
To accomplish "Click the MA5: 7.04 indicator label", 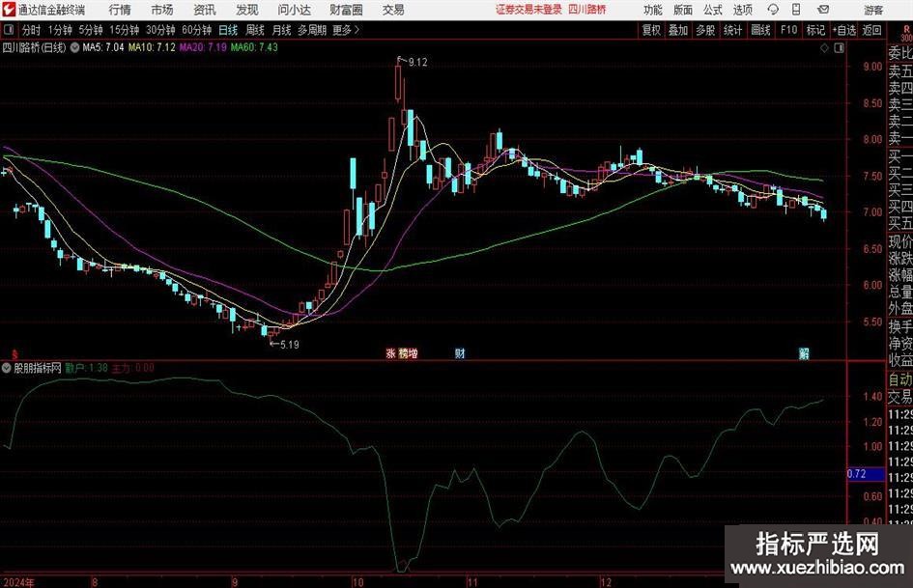I will 103,47.
